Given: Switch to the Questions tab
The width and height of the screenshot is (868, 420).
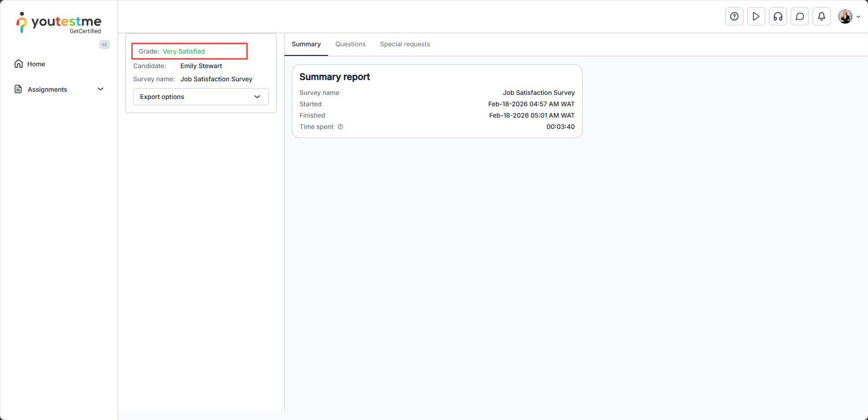Looking at the screenshot, I should pyautogui.click(x=350, y=44).
